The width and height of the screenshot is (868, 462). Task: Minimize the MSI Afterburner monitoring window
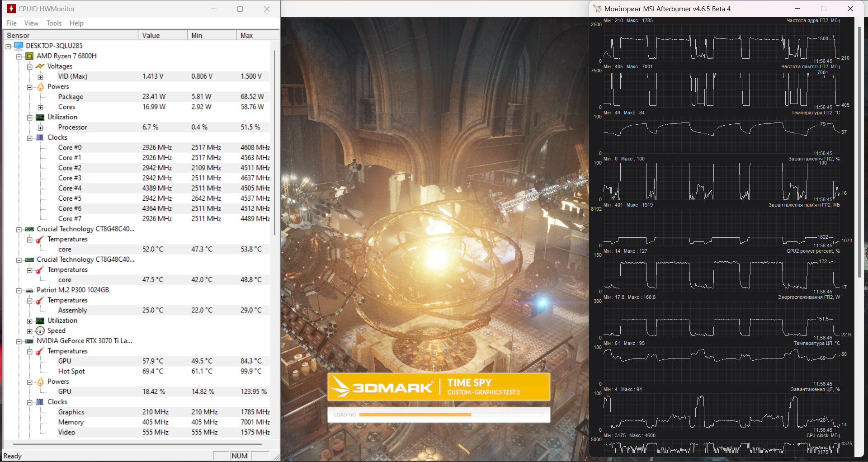pyautogui.click(x=797, y=9)
